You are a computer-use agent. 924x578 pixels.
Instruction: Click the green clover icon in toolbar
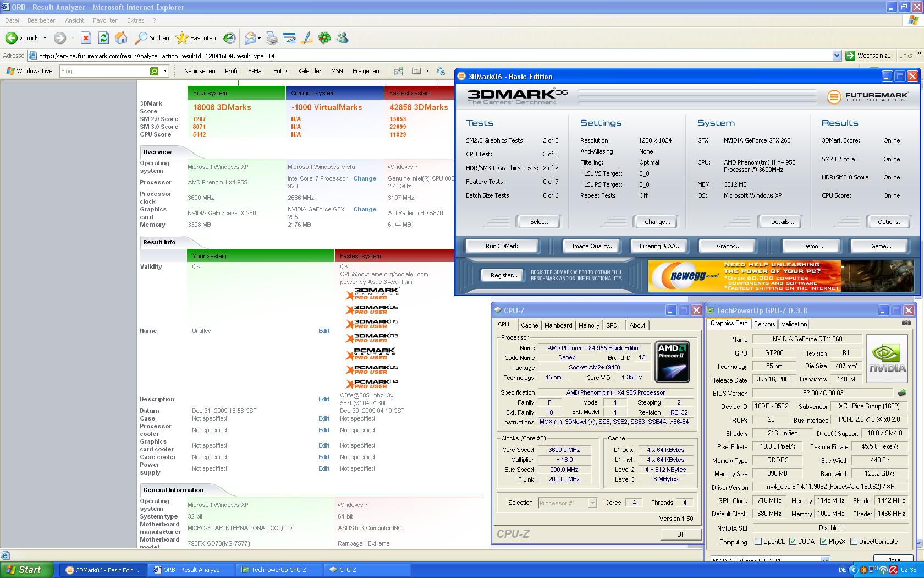coord(325,38)
